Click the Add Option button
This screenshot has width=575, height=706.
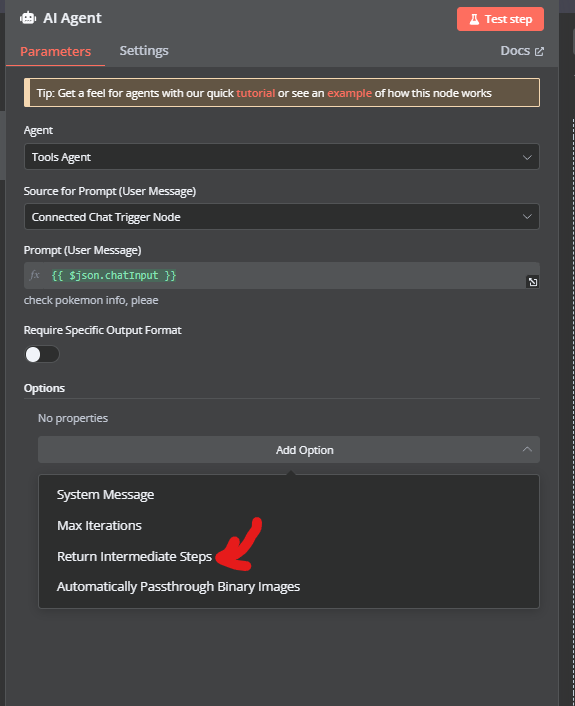[289, 449]
